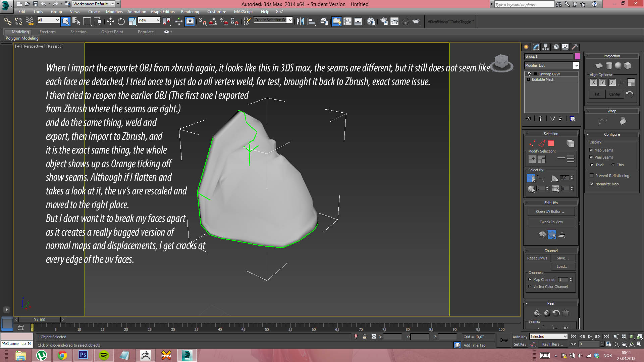Select the Thick seam display radio

coord(592,165)
